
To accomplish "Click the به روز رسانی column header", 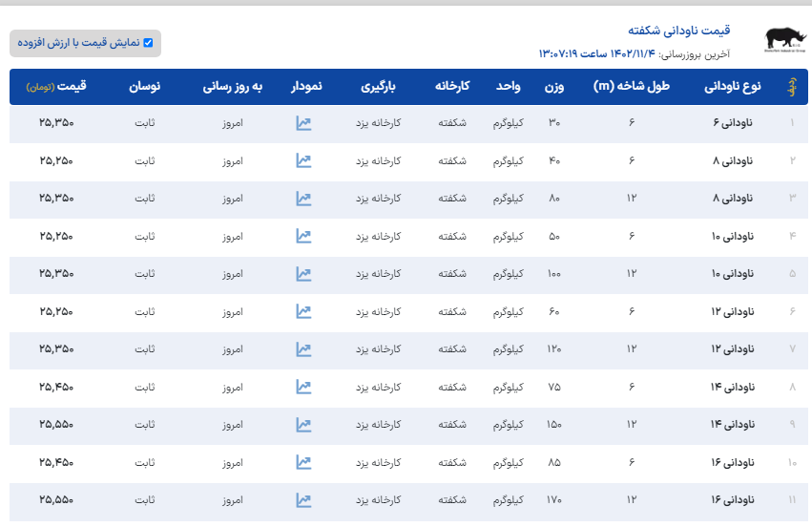I will tap(232, 87).
